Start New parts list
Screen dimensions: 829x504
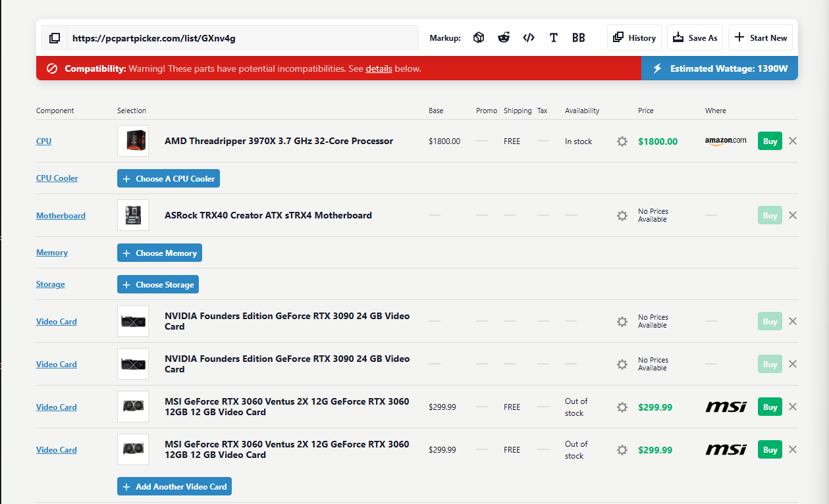pos(761,38)
